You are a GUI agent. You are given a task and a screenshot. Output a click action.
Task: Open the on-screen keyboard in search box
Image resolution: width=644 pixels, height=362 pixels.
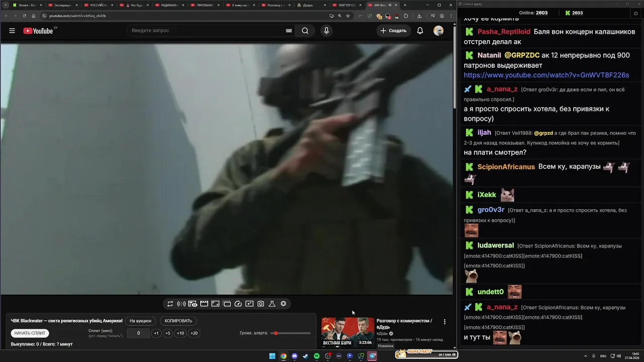[x=289, y=31]
